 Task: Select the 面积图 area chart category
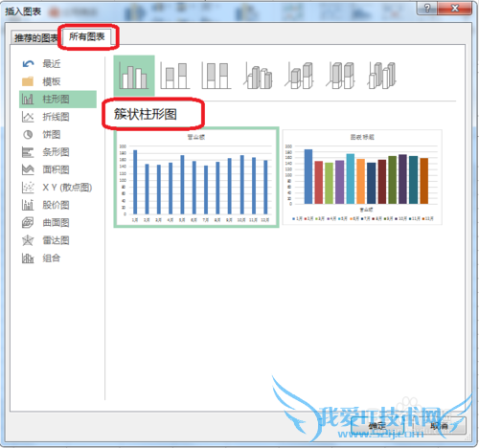coord(57,169)
